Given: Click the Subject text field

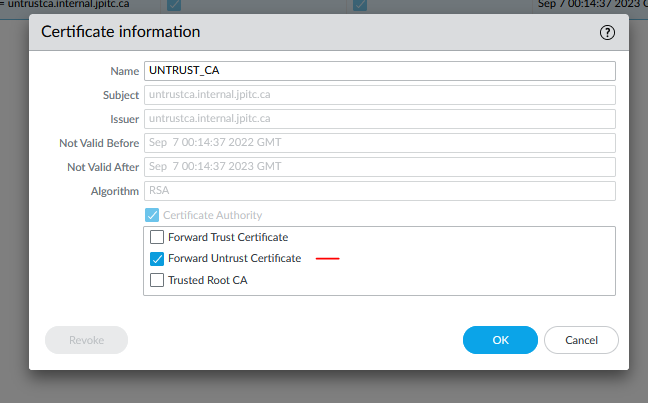Looking at the screenshot, I should point(379,95).
